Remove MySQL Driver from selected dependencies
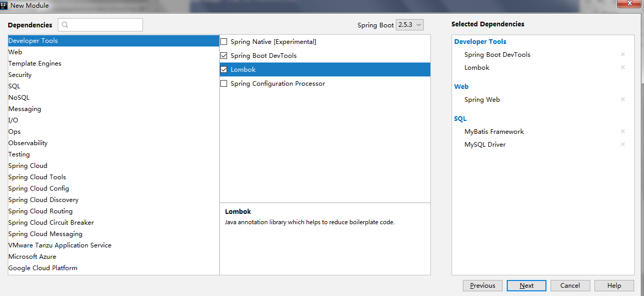This screenshot has width=644, height=296. click(623, 144)
